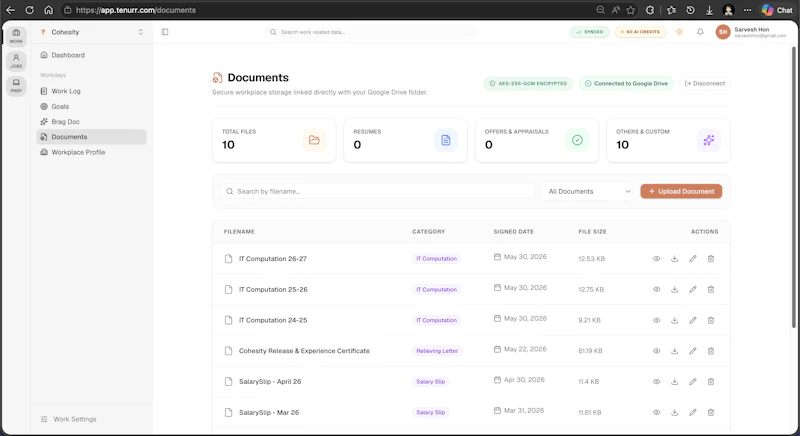Edit IT Computation 26-27 entry
The height and width of the screenshot is (436, 800).
pyautogui.click(x=693, y=259)
